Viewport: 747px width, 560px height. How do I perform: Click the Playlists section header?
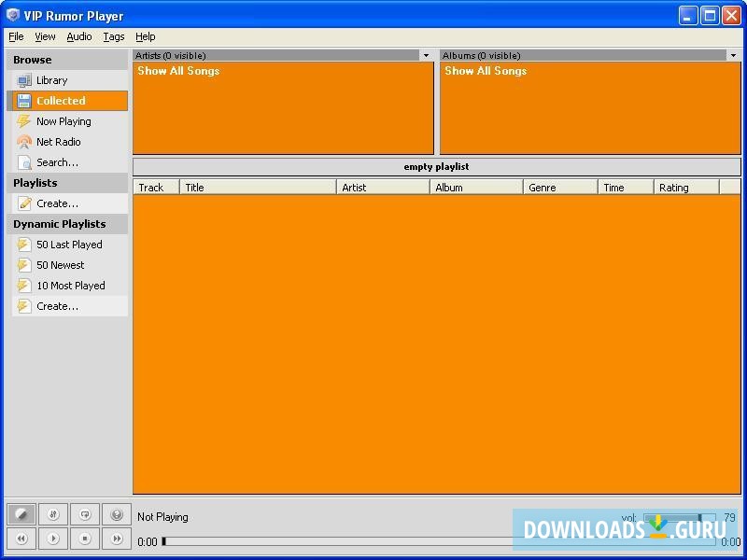(x=67, y=183)
